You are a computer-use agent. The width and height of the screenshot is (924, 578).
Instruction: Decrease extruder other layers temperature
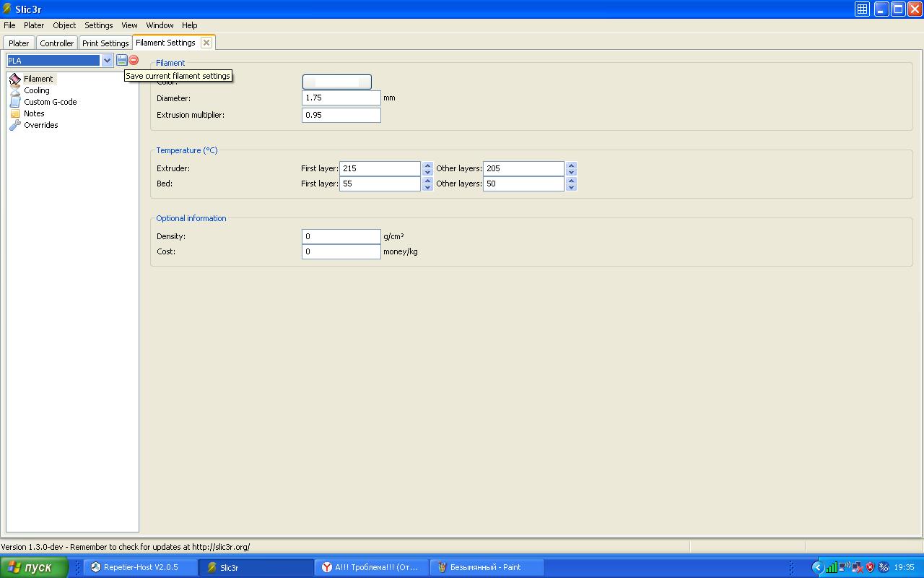571,172
